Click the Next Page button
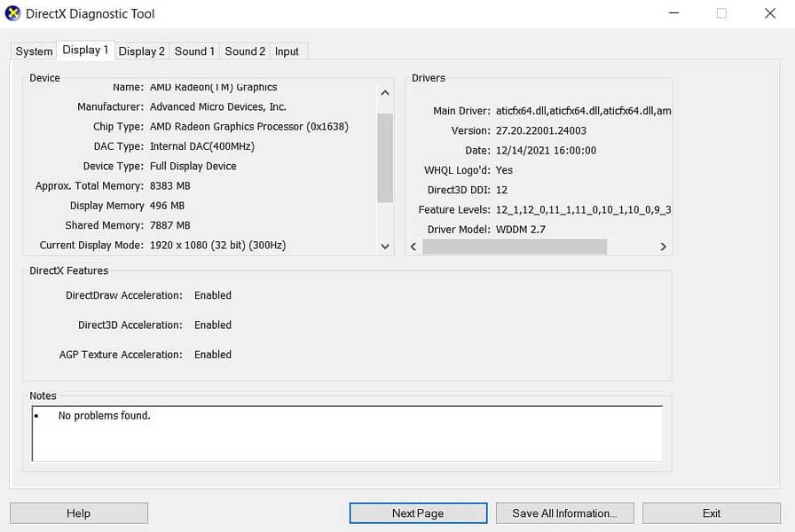Viewport: 795px width, 532px height. pyautogui.click(x=418, y=513)
